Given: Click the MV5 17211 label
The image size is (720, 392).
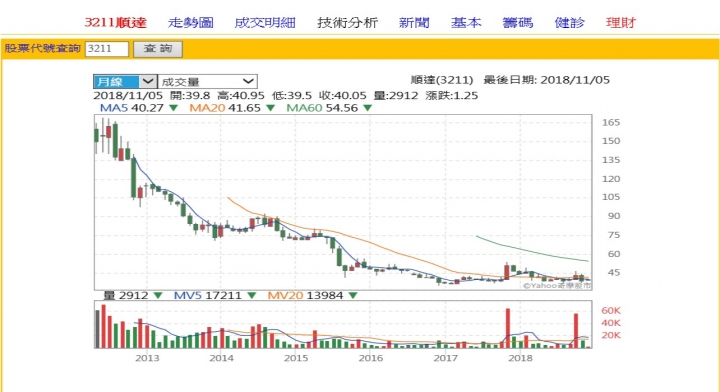Looking at the screenshot, I should pyautogui.click(x=208, y=296).
